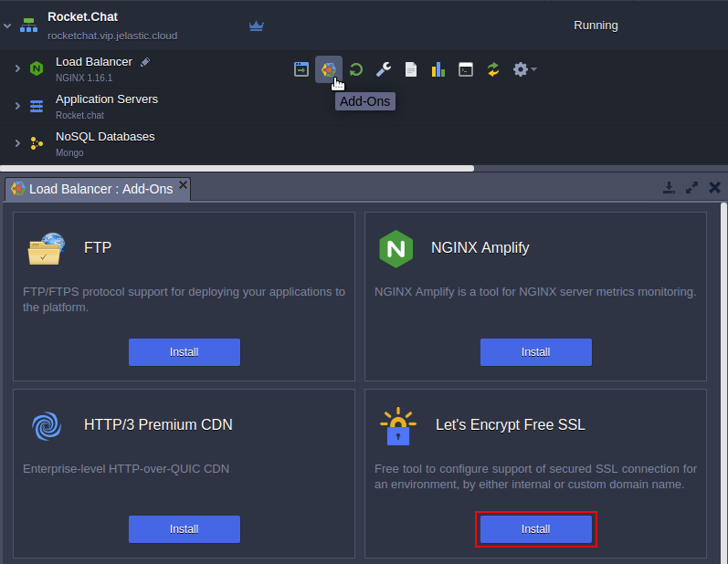
Task: Click the horizontal scrollbar under environments
Action: [x=237, y=168]
